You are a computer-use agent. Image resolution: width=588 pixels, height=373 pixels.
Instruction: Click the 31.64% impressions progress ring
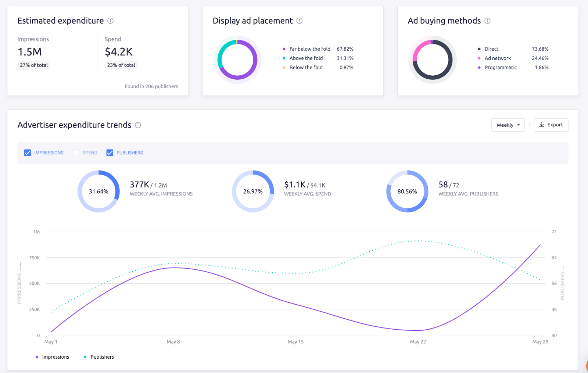click(98, 191)
